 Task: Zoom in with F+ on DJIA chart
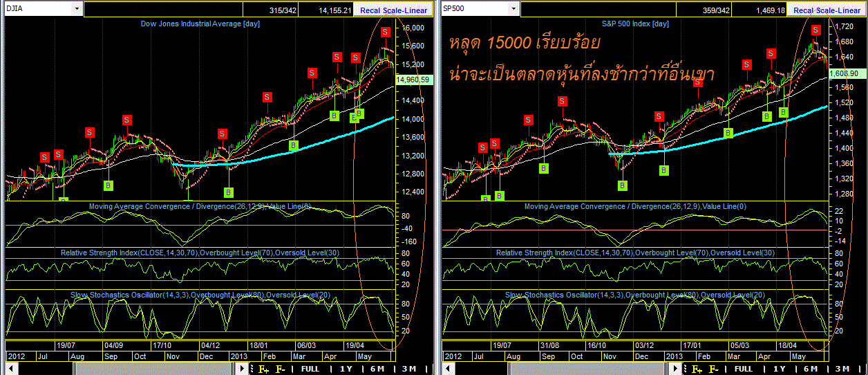coord(263,369)
